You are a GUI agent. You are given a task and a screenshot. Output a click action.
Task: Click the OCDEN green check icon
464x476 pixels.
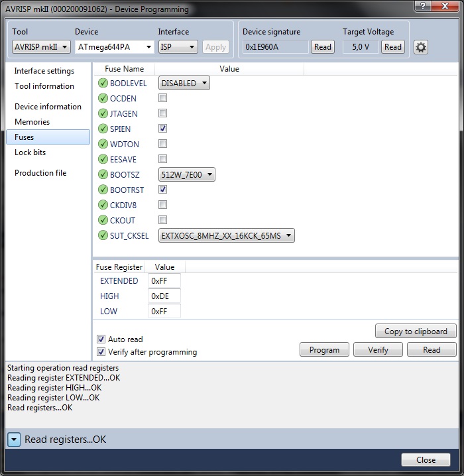point(103,98)
